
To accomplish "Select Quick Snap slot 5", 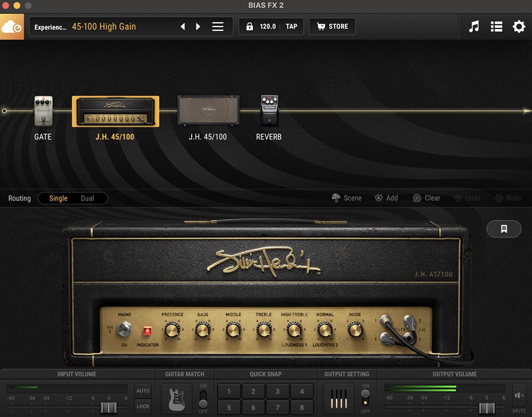I will click(229, 407).
